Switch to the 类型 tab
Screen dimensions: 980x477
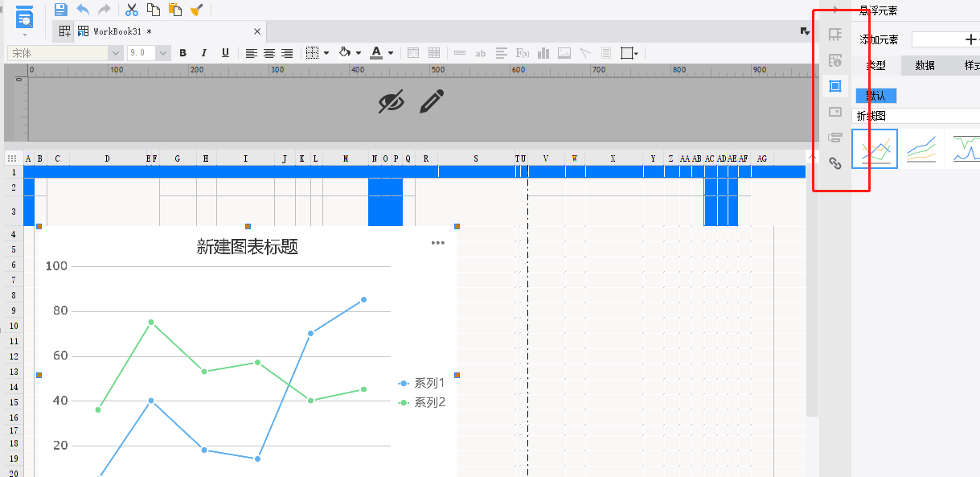point(875,66)
